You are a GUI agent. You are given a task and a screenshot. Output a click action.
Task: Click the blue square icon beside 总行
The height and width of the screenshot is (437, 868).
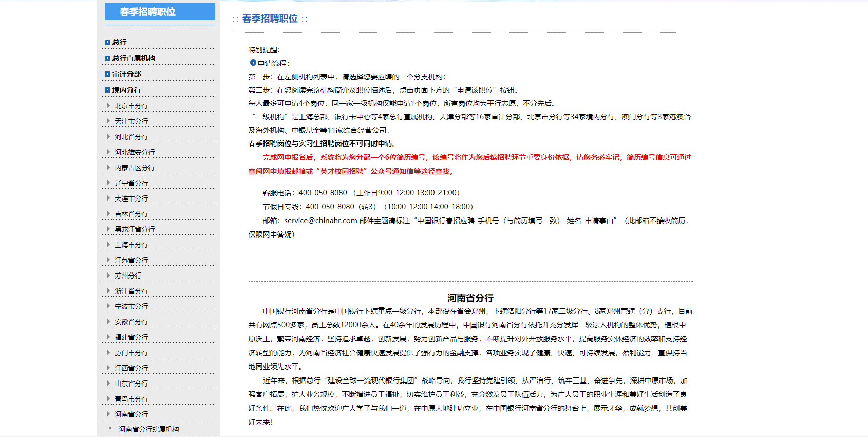(x=107, y=42)
